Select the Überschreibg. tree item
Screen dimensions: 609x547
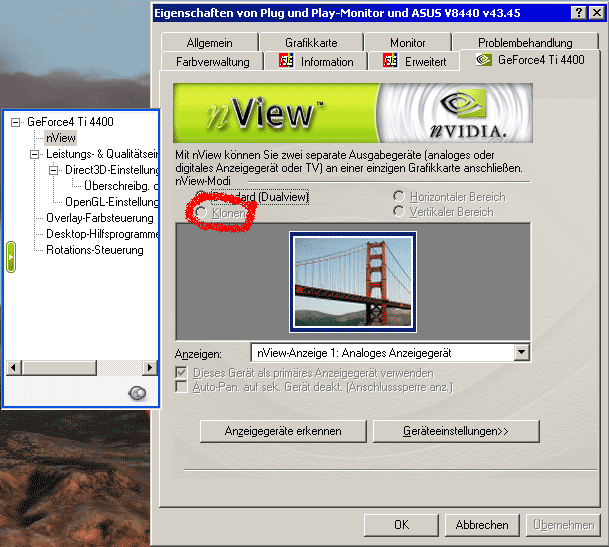pos(121,186)
